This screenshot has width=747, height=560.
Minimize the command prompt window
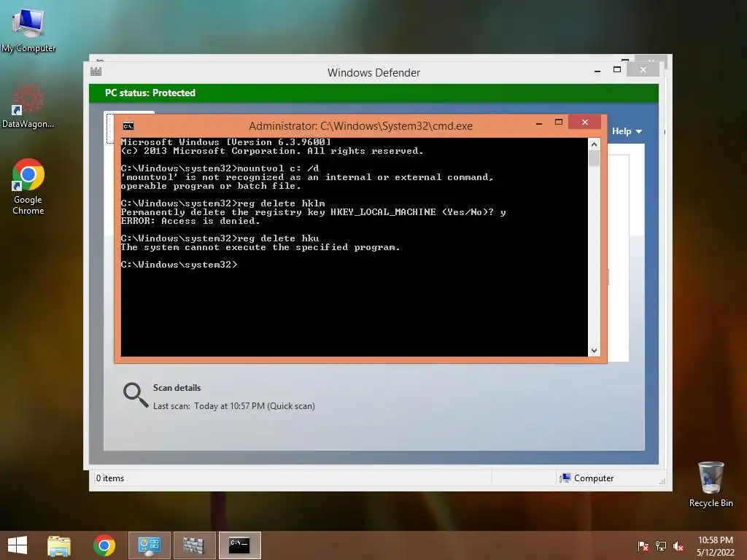(539, 123)
